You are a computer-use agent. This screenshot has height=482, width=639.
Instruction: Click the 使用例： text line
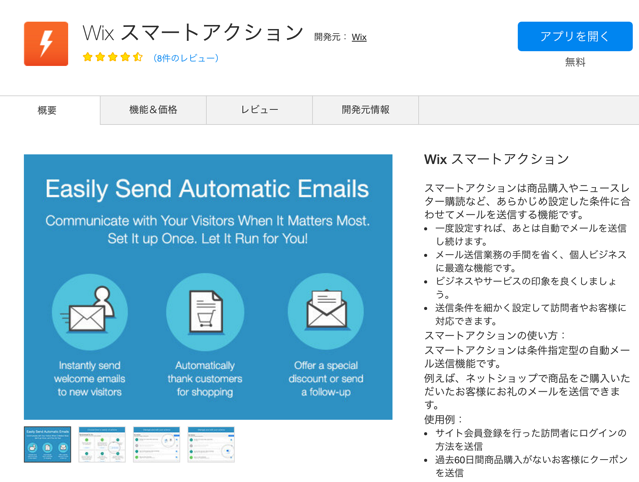pyautogui.click(x=443, y=419)
